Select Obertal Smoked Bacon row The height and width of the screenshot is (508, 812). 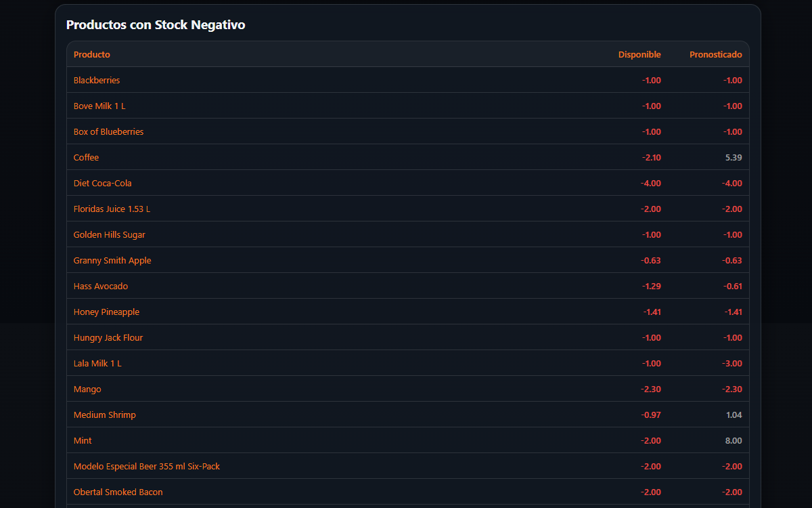click(118, 492)
